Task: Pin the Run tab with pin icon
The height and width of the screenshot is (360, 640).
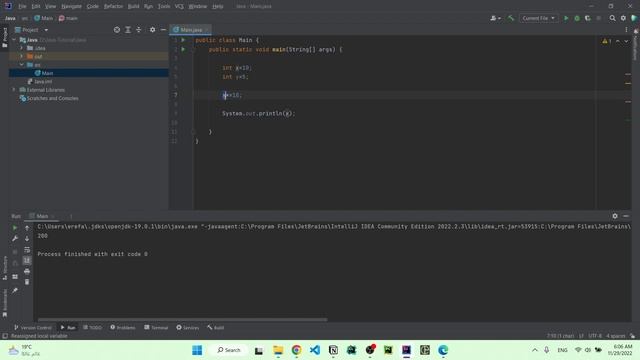Action: tap(15, 291)
